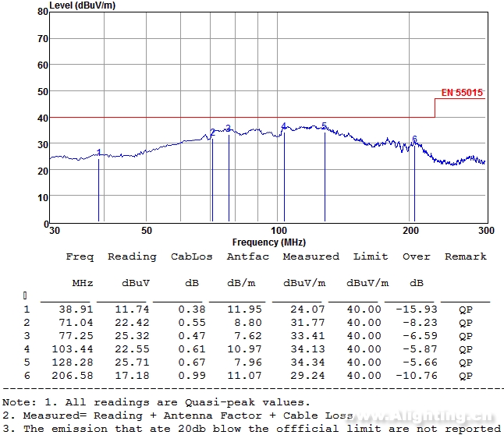This screenshot has width=504, height=435.
Task: Click the Freq column header
Action: [x=80, y=256]
